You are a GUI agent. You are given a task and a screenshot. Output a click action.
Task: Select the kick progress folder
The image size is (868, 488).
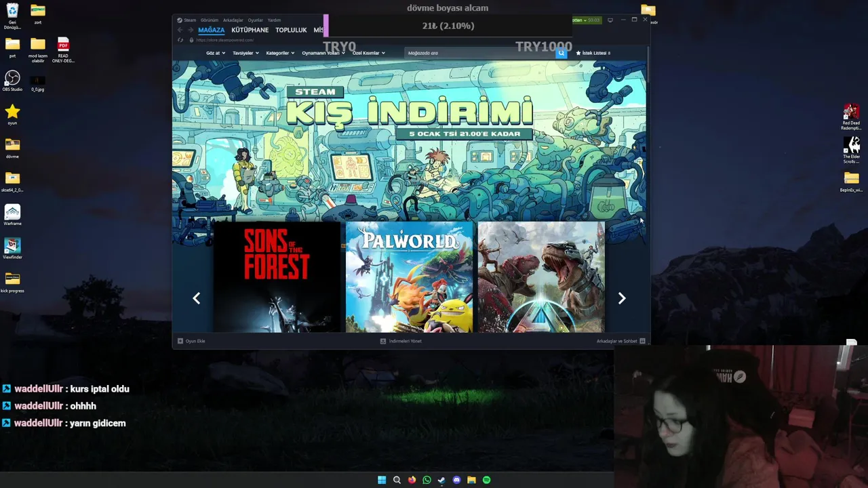[12, 282]
